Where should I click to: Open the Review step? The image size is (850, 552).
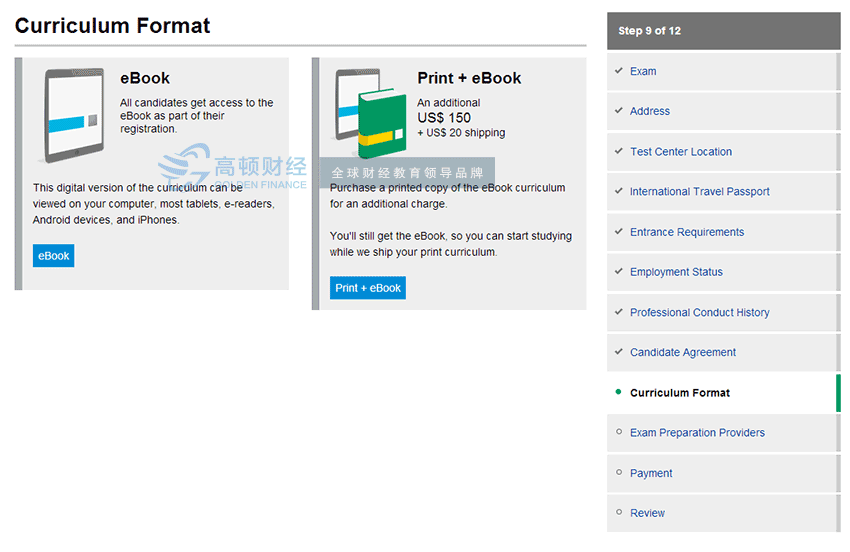(647, 513)
